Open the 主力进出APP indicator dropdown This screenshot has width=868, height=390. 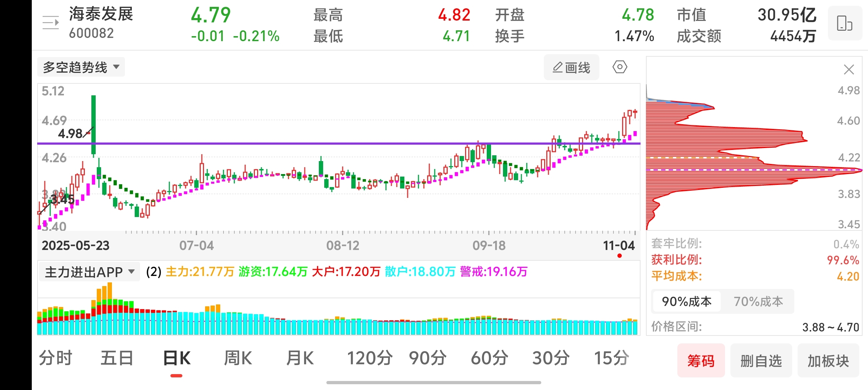click(89, 272)
